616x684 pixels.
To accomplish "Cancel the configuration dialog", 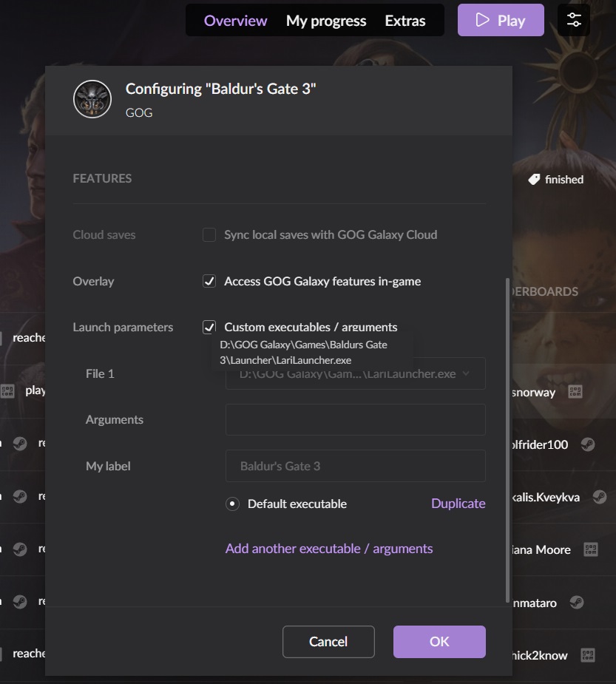I will pyautogui.click(x=328, y=642).
